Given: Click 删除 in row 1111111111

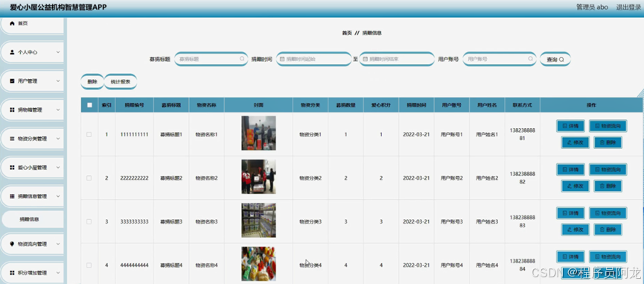Looking at the screenshot, I should (x=608, y=142).
